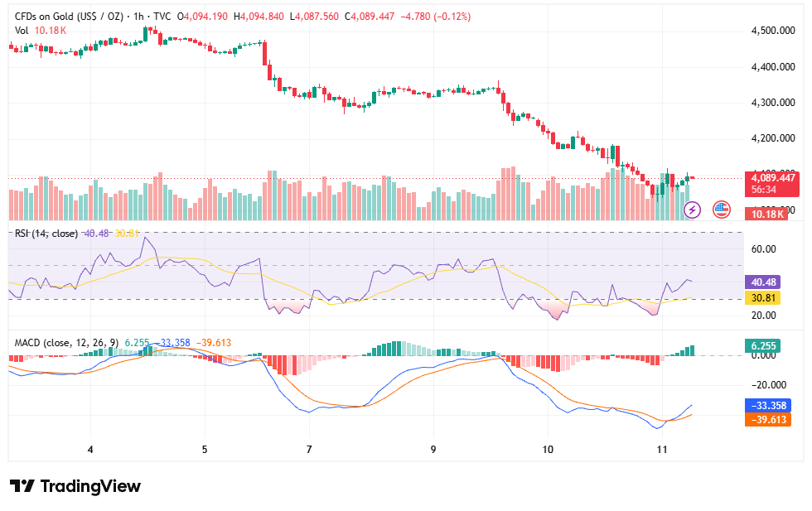This screenshot has height=511, width=812.
Task: Click the orange -39.613 signal line label
Action: click(x=768, y=419)
